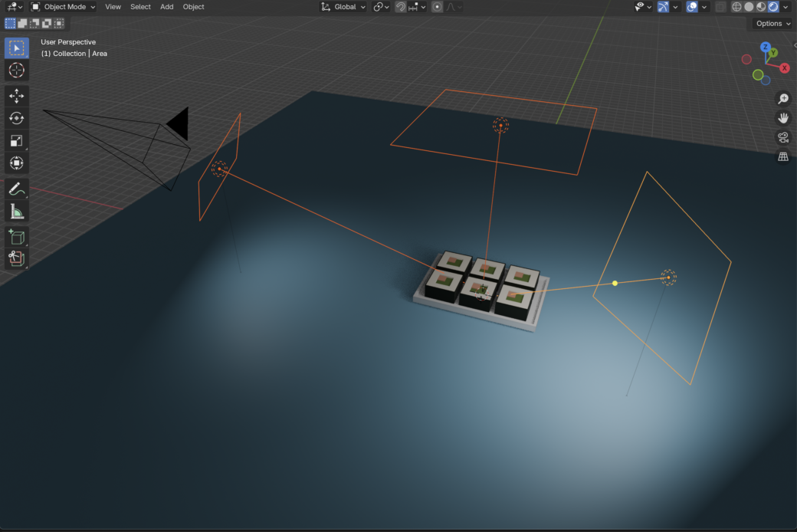The width and height of the screenshot is (797, 532).
Task: Open the Object Mode dropdown
Action: point(64,7)
